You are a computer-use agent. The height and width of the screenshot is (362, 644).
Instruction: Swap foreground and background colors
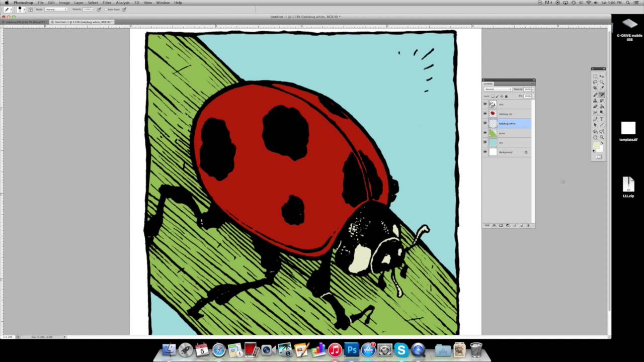coord(602,143)
